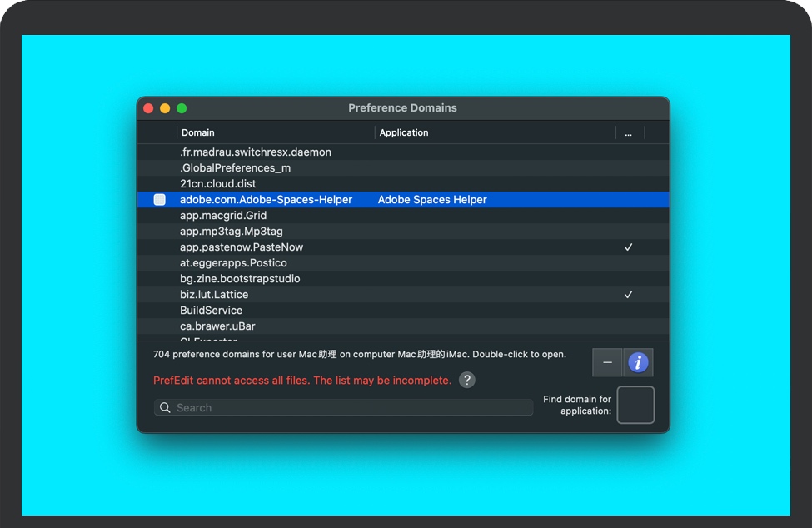Click the green zoom window button

click(x=182, y=108)
